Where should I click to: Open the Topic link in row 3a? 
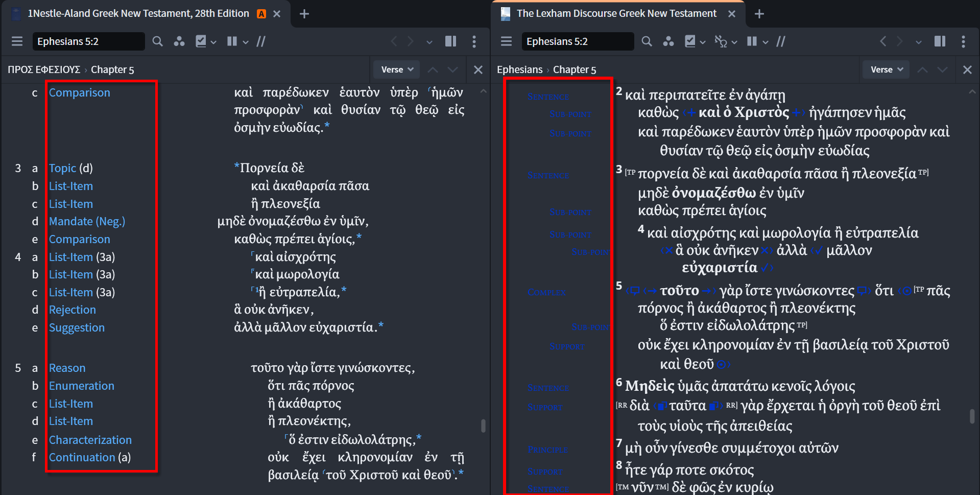point(62,168)
